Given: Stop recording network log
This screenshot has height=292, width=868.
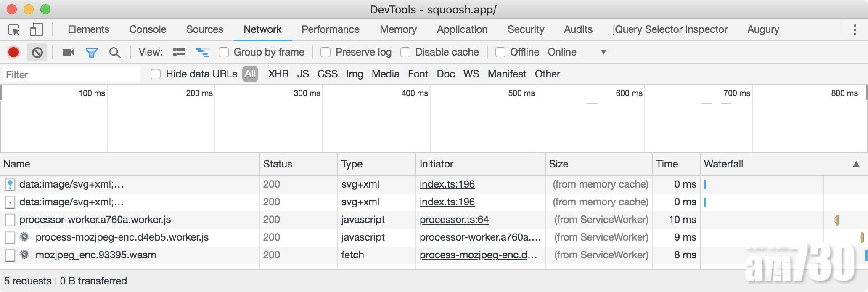Looking at the screenshot, I should (13, 52).
